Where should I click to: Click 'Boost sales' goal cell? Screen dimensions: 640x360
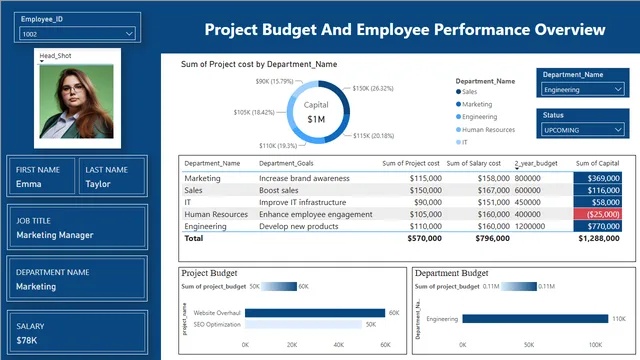(x=278, y=190)
